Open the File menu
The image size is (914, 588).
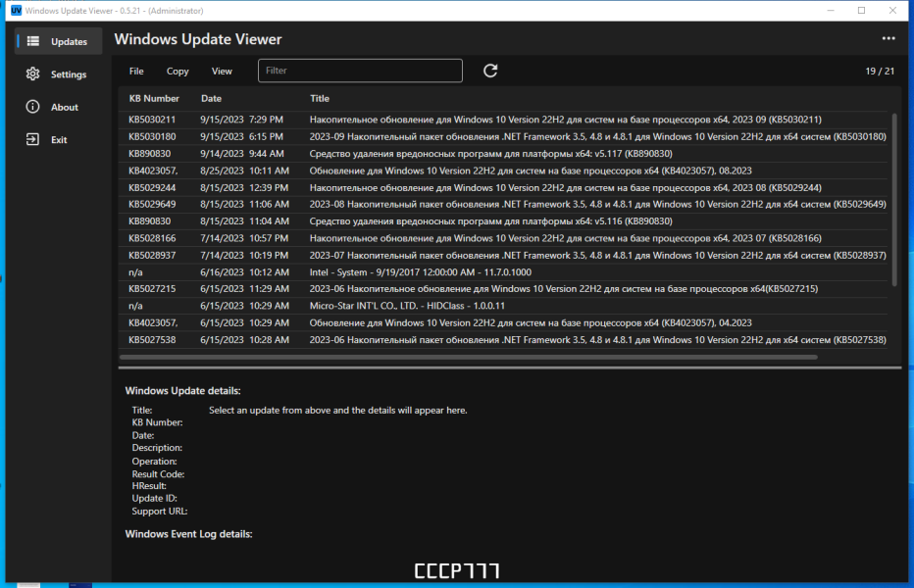tap(136, 72)
